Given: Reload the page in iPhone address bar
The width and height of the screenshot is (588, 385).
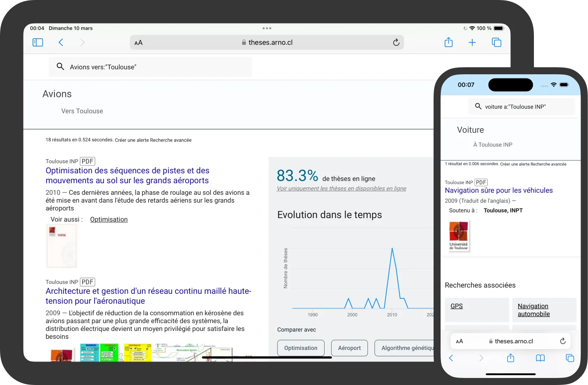Looking at the screenshot, I should click(562, 341).
